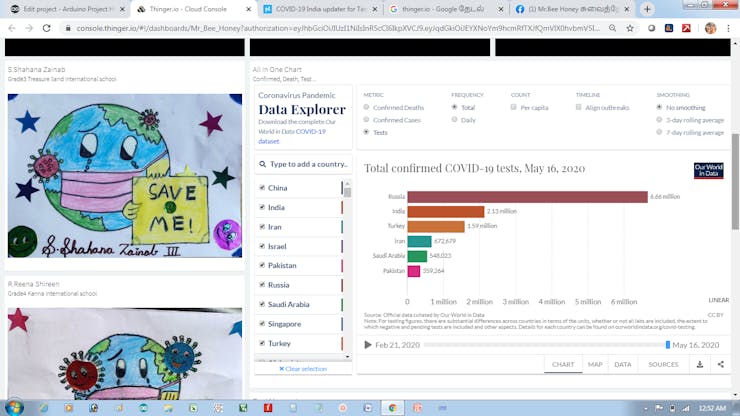This screenshot has width=740, height=416.
Task: Go back to the previous page
Action: click(x=10, y=27)
